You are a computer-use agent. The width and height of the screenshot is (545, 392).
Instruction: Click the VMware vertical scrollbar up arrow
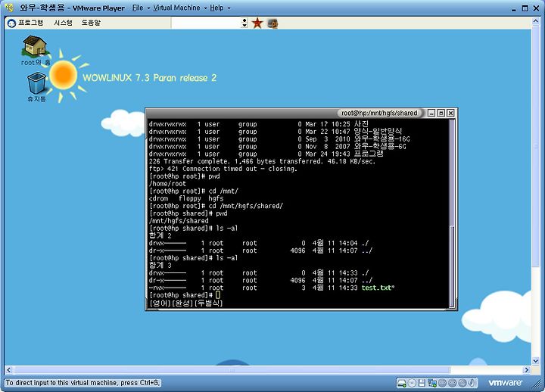coord(536,21)
